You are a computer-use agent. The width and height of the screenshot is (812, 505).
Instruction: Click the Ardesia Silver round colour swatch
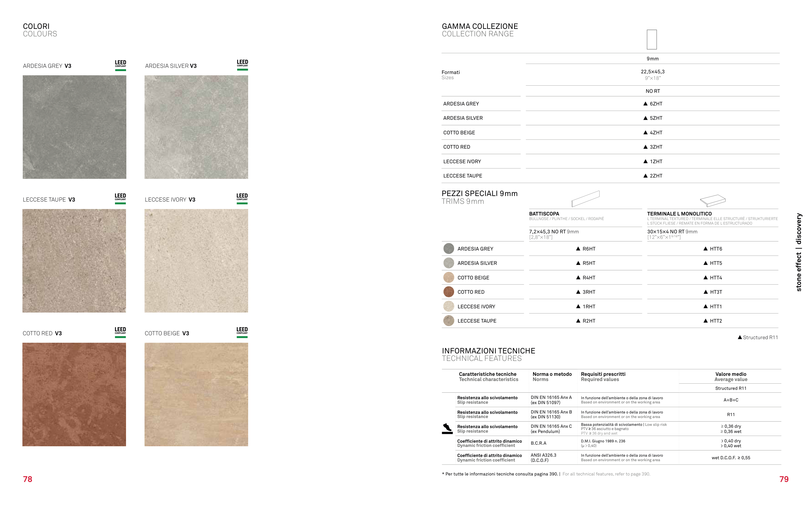click(x=449, y=263)
